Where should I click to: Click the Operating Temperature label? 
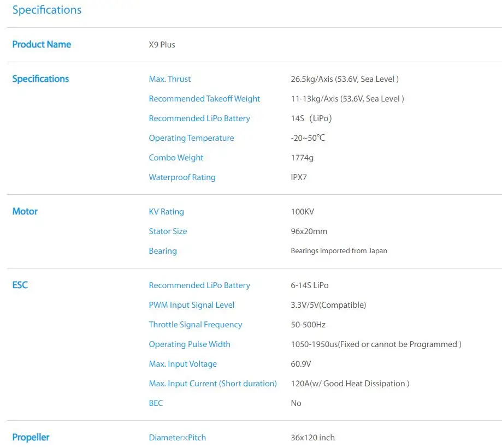click(x=191, y=138)
